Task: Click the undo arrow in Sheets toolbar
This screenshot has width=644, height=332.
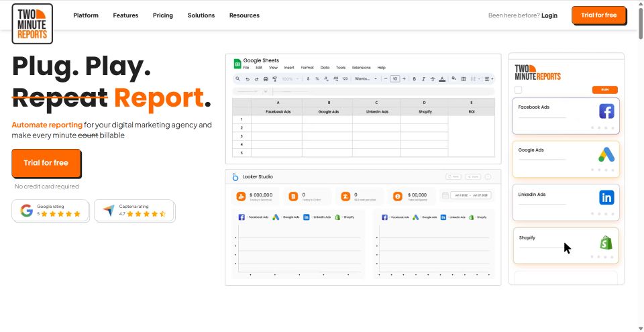Action: (248, 79)
